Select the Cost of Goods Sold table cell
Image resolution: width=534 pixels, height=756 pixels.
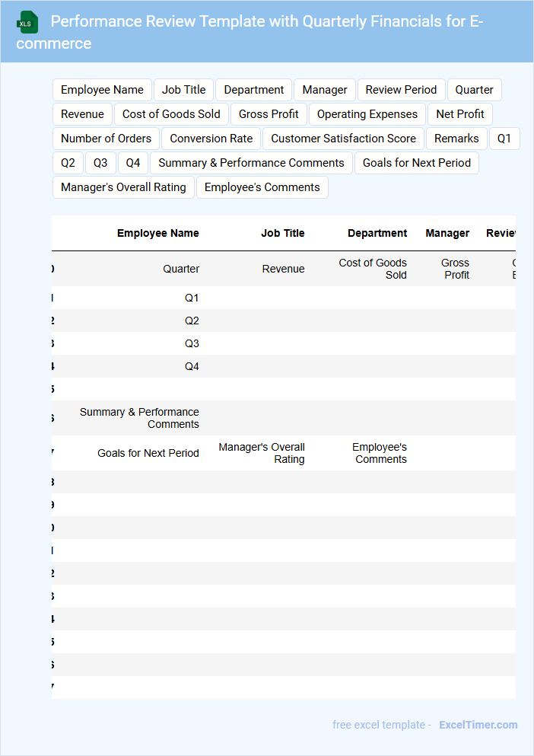click(373, 269)
